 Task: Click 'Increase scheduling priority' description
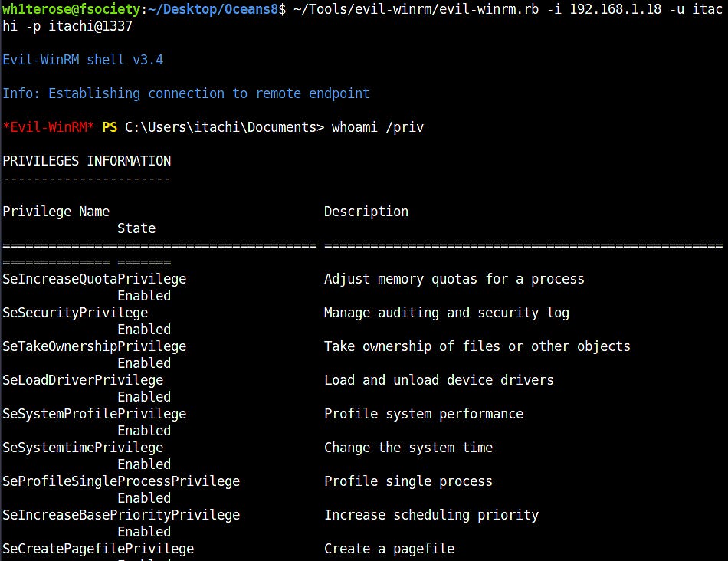tap(431, 514)
